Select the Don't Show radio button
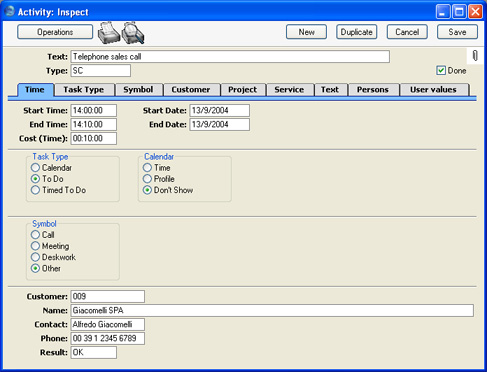Viewport: 487px width, 372px height. coord(147,190)
